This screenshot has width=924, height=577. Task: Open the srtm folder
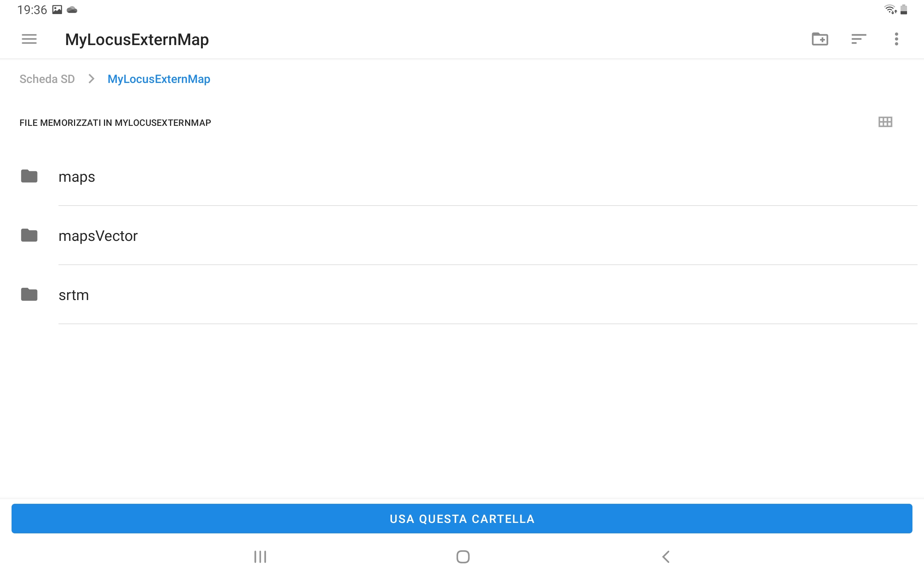(74, 295)
